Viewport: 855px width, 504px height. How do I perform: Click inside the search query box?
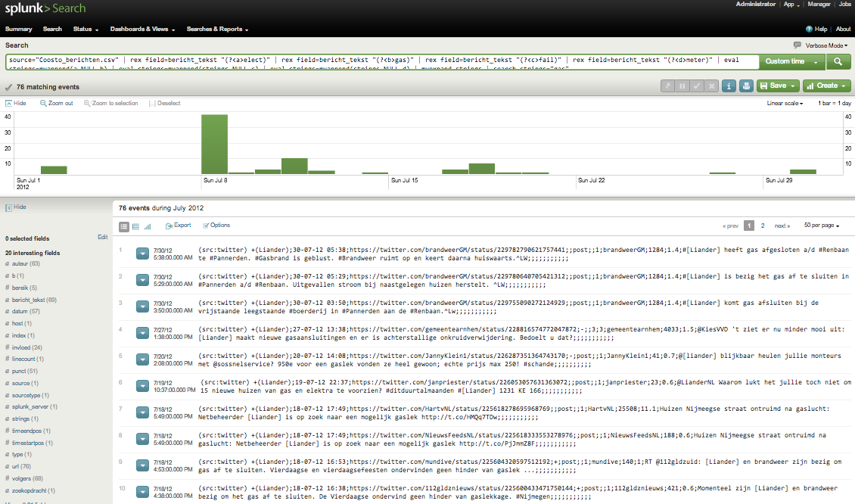pyautogui.click(x=378, y=62)
